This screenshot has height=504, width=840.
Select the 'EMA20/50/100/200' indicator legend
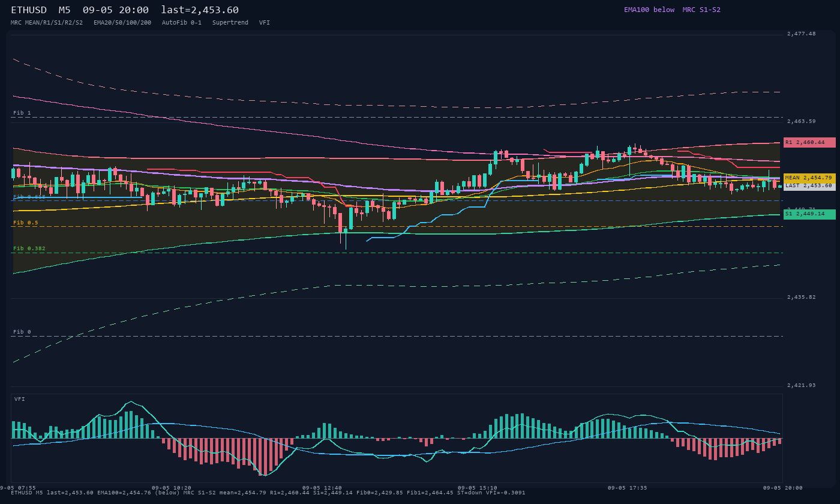122,23
